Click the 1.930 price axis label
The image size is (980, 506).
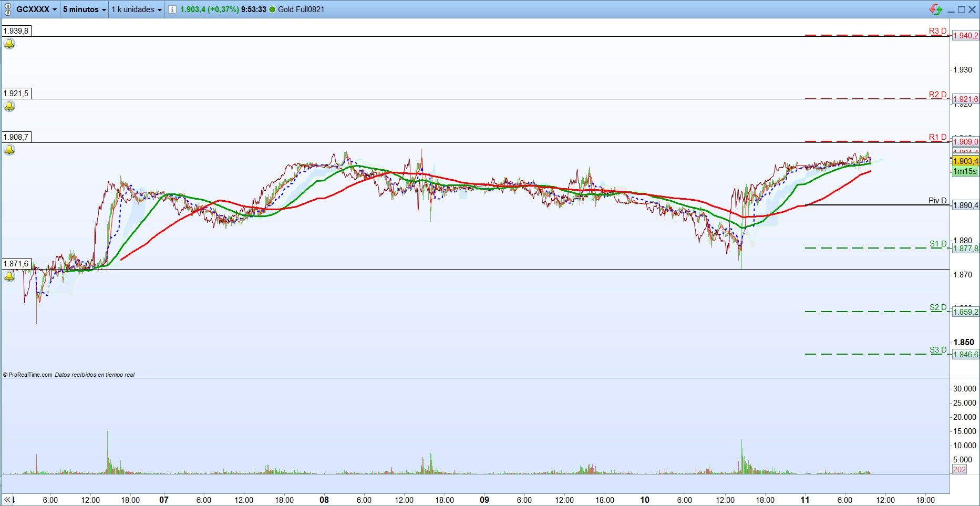[963, 70]
